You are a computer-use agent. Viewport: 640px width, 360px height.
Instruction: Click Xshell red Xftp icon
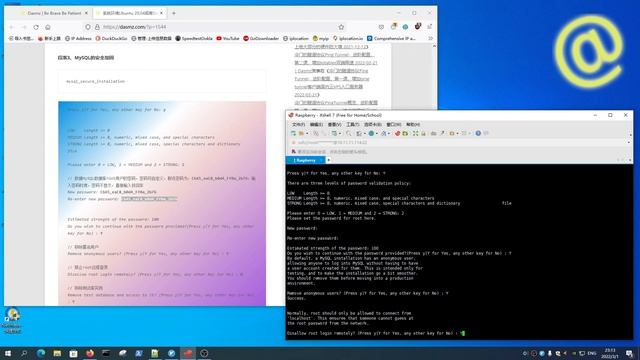pos(397,133)
